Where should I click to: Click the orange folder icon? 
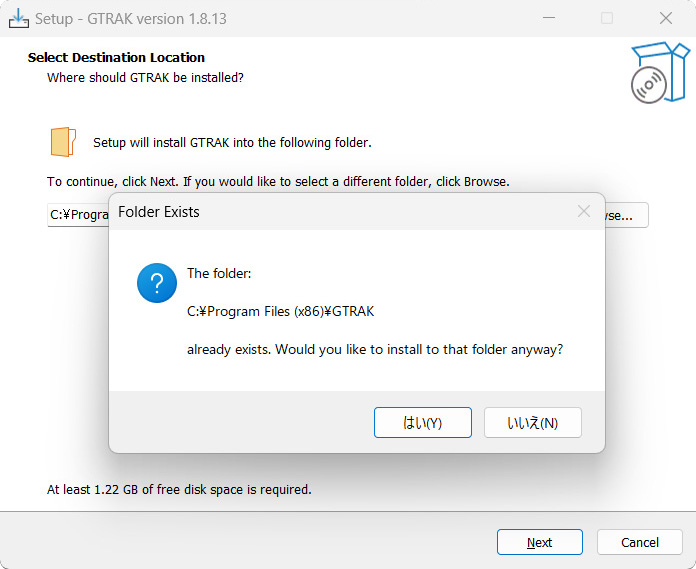[63, 142]
